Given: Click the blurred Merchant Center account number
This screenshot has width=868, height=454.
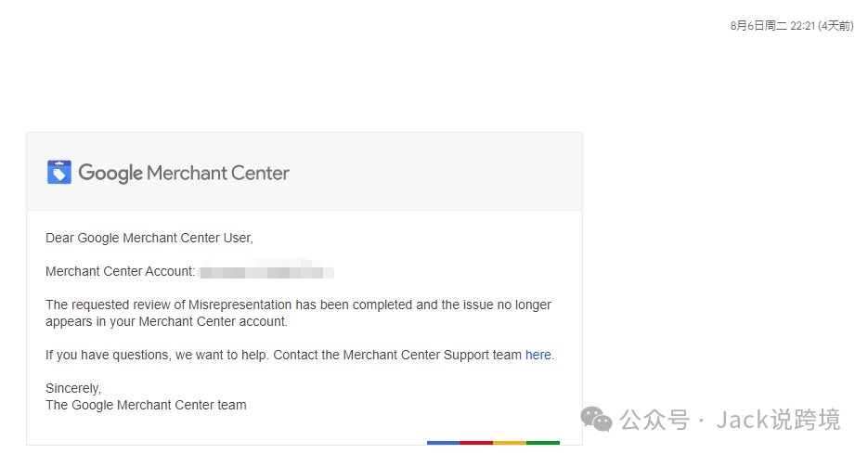Looking at the screenshot, I should (x=266, y=272).
